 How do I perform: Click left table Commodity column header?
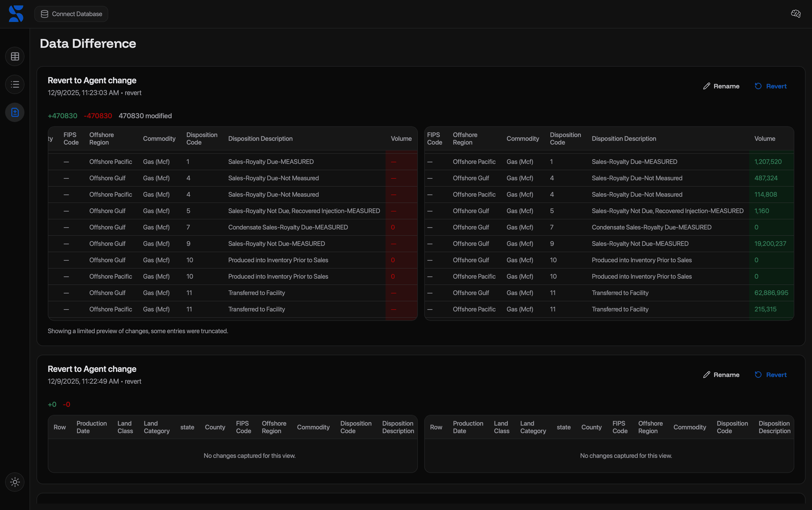click(159, 139)
